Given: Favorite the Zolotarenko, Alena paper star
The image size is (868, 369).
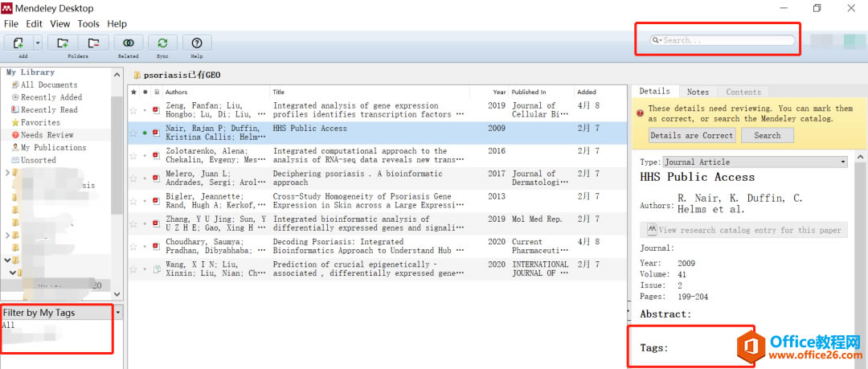Looking at the screenshot, I should (133, 156).
